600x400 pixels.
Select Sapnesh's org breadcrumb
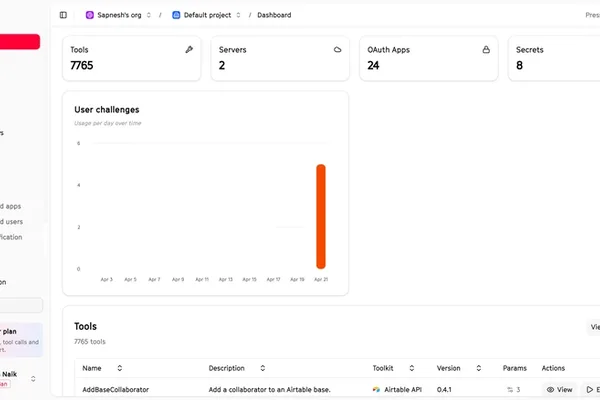119,15
